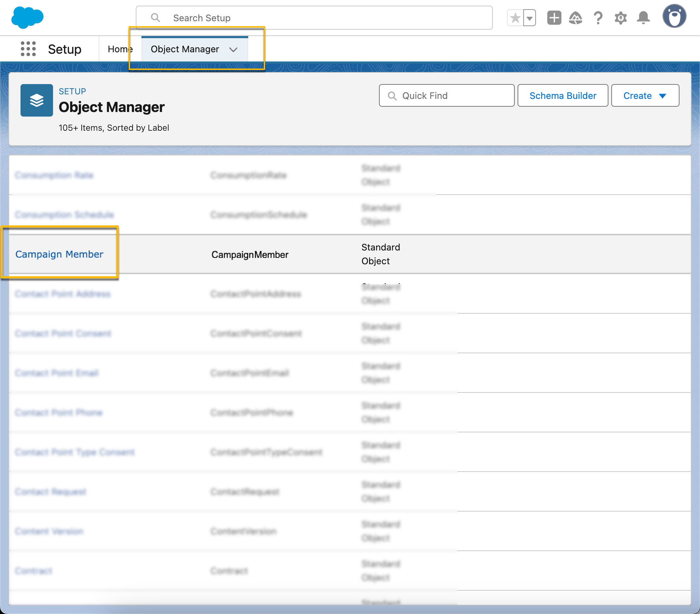700x614 pixels.
Task: Select the Campaign Member row
Action: coord(247,254)
